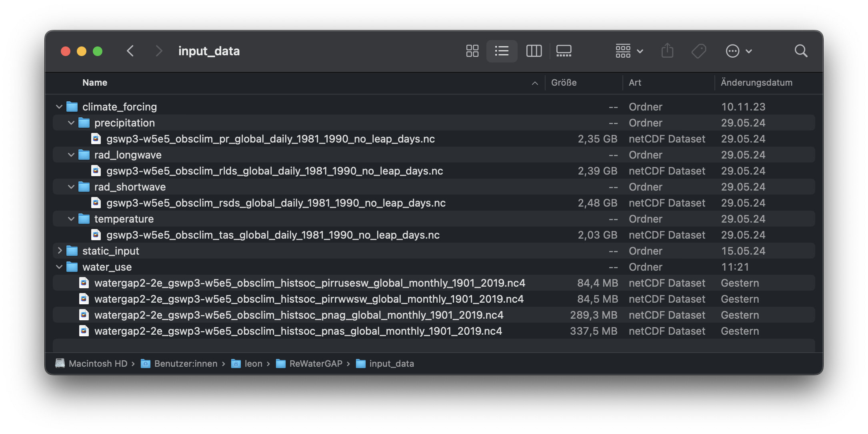The width and height of the screenshot is (868, 434).
Task: Select the rsds_global_daily nc file
Action: 276,203
